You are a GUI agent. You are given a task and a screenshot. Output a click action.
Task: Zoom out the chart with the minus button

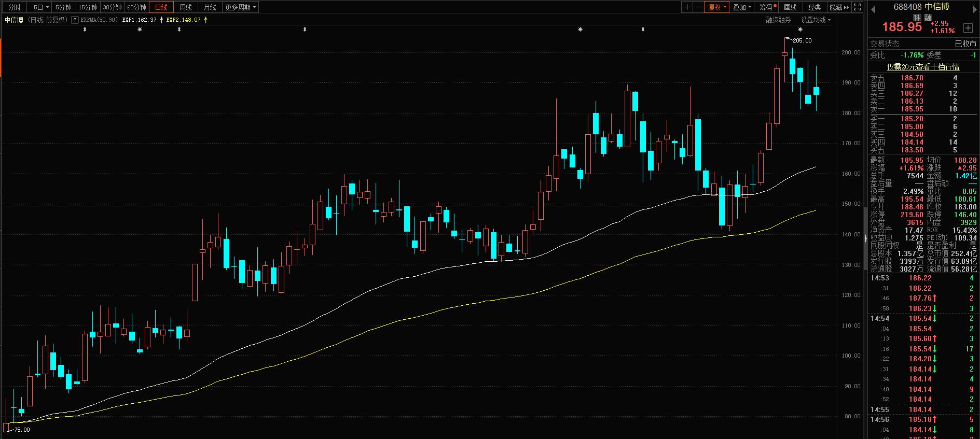698,7
